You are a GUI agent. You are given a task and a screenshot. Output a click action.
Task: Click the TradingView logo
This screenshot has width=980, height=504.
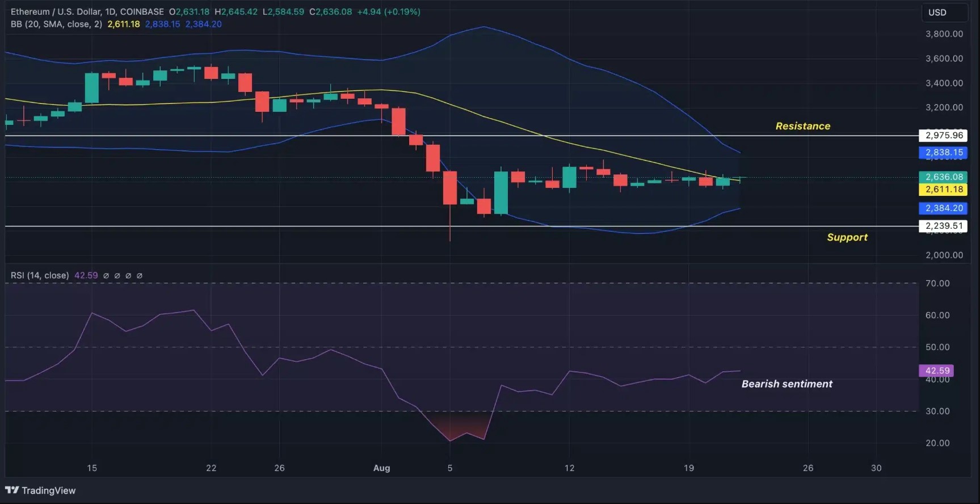pos(40,490)
